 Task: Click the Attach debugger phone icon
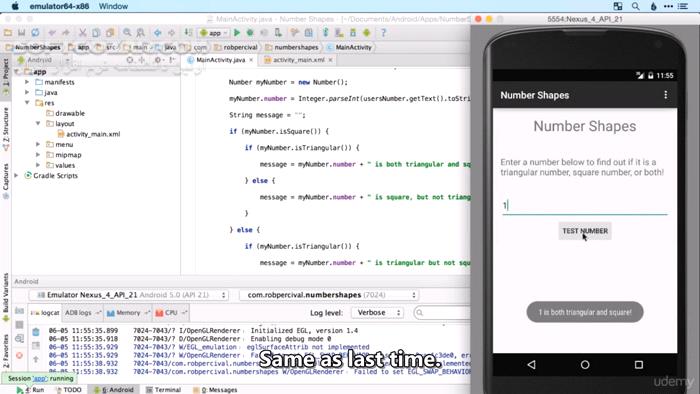click(x=278, y=33)
